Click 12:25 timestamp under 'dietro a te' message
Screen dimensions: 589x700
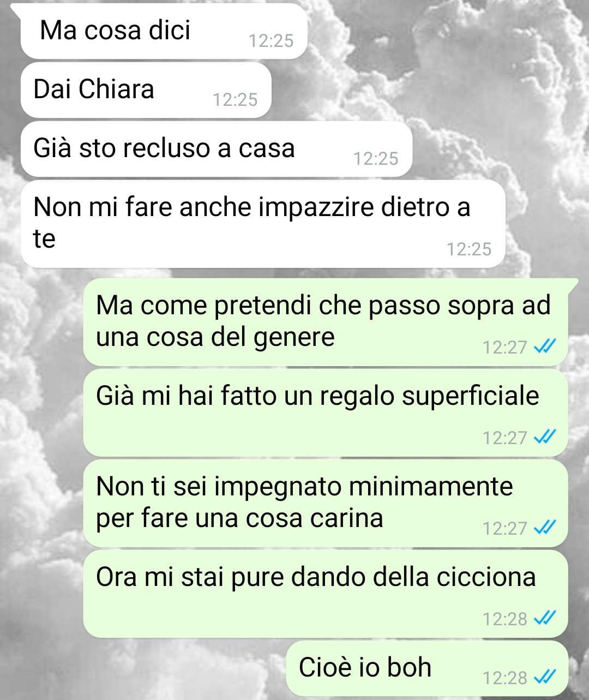[x=469, y=249]
